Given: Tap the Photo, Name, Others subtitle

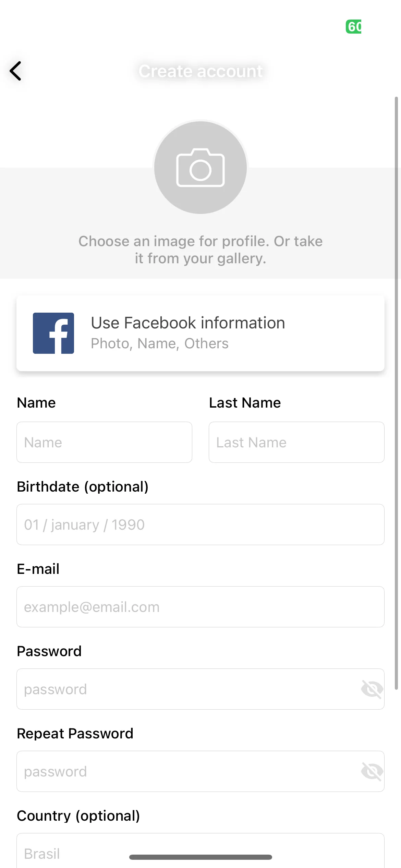Looking at the screenshot, I should click(x=159, y=343).
